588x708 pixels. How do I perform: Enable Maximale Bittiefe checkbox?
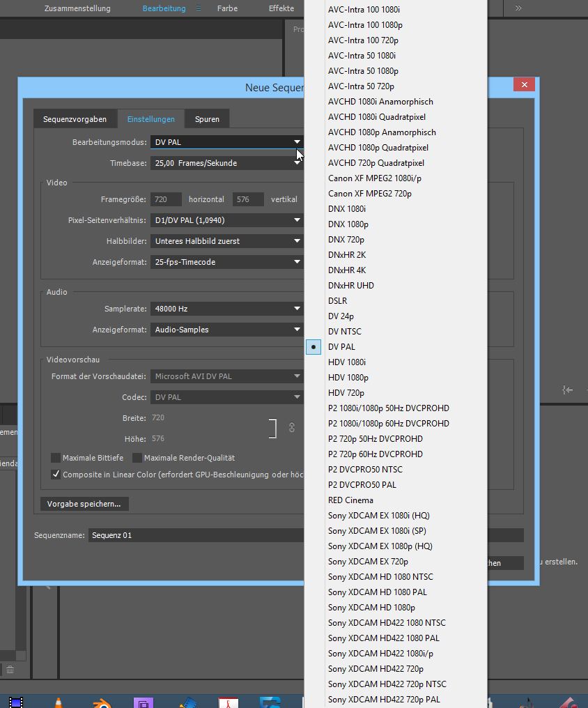click(x=56, y=458)
